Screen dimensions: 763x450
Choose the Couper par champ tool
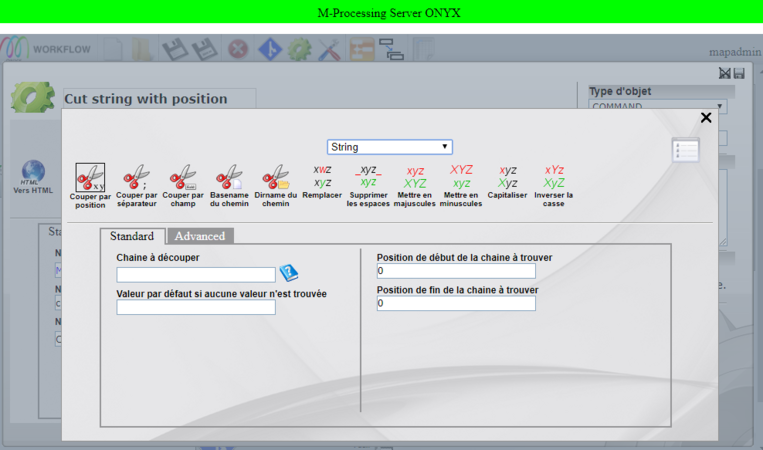[183, 178]
